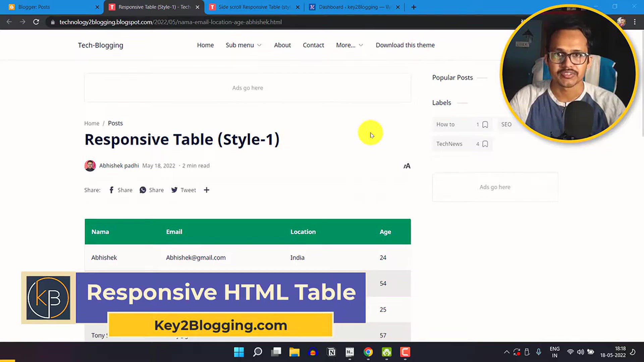The height and width of the screenshot is (362, 644).
Task: Open the About page
Action: coord(282,45)
